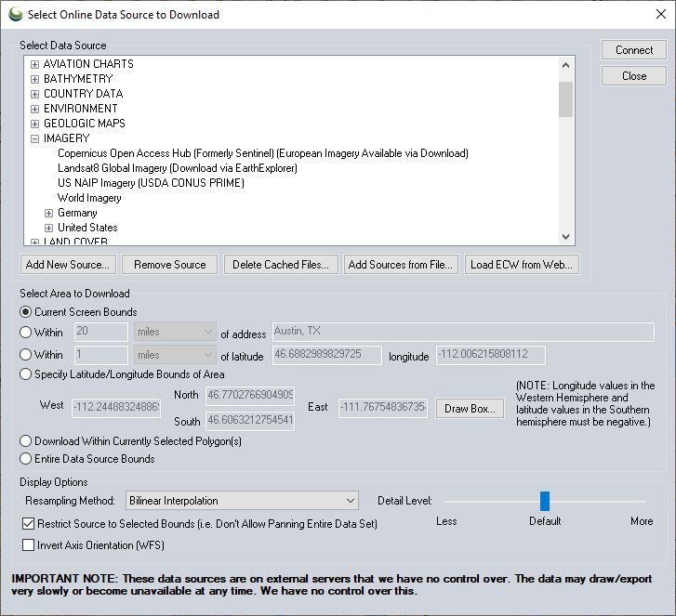The width and height of the screenshot is (676, 616).
Task: Select Entire Data Source Bounds radio
Action: coord(26,459)
